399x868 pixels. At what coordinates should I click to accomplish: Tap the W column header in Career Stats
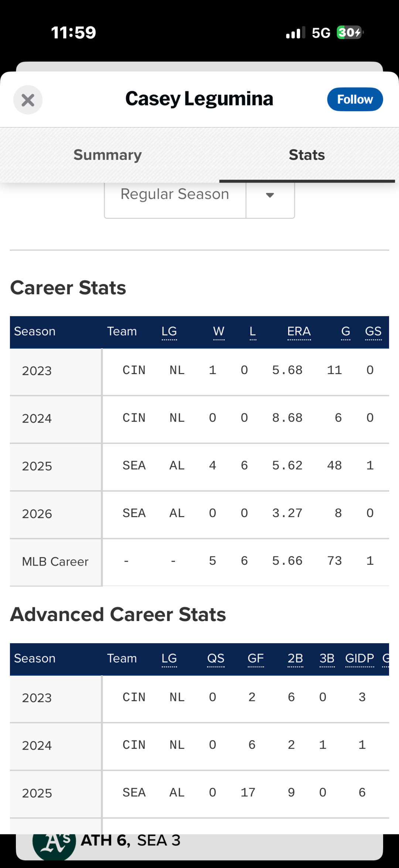point(219,331)
